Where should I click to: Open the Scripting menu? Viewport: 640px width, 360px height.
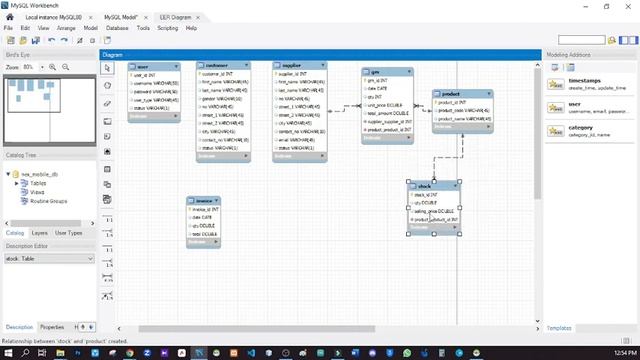click(x=168, y=28)
